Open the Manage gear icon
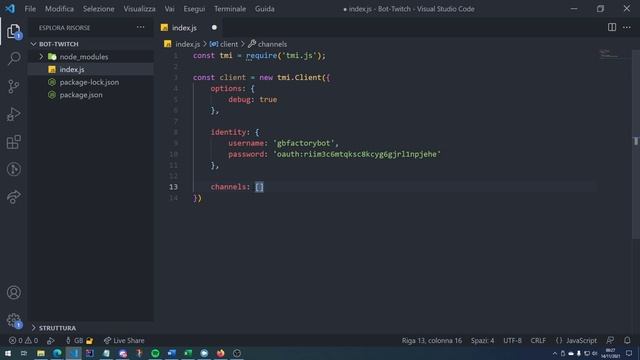This screenshot has width=640, height=360. 13,320
